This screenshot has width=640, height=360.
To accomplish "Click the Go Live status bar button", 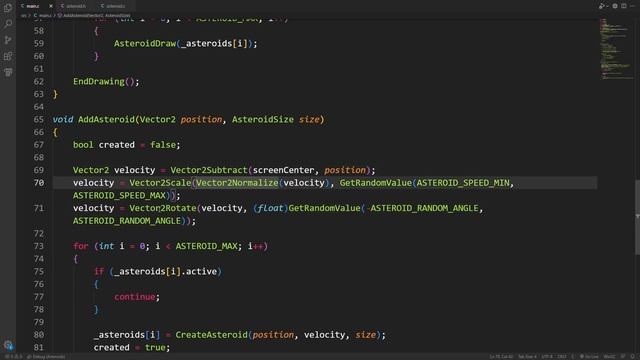I will 589,357.
